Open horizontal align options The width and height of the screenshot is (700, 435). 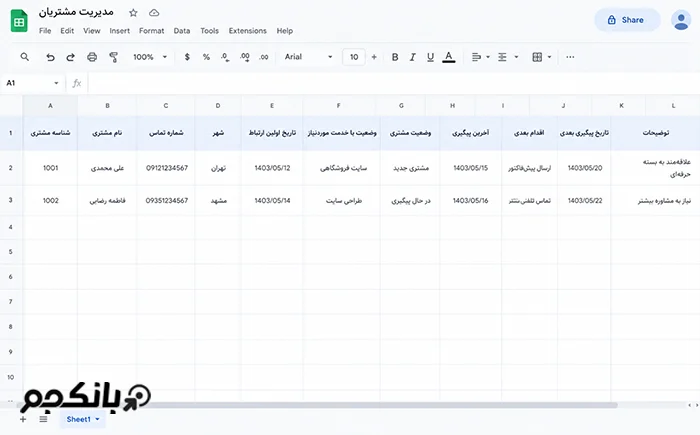coord(476,57)
